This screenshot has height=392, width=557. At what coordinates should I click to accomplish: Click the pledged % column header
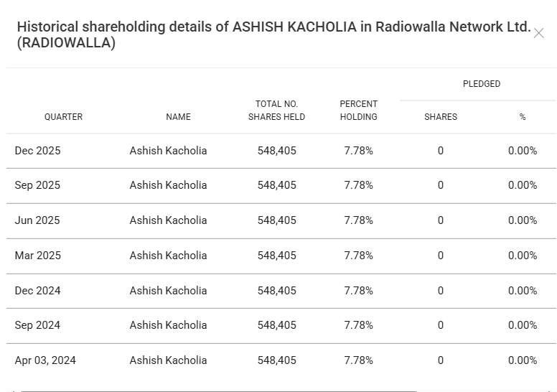[x=523, y=117]
